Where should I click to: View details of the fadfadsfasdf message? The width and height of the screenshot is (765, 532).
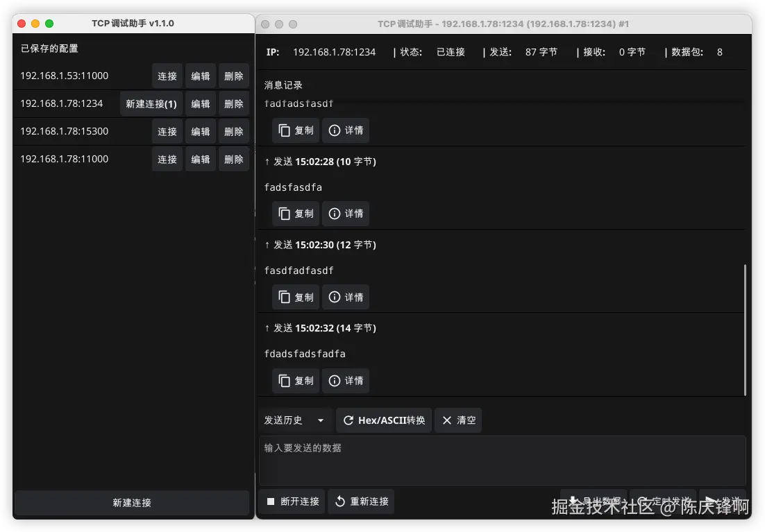[345, 130]
